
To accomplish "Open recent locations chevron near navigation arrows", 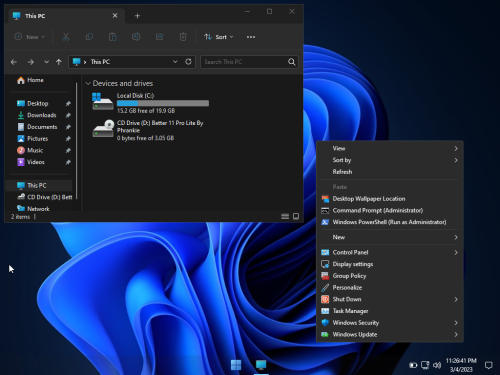I will 46,62.
